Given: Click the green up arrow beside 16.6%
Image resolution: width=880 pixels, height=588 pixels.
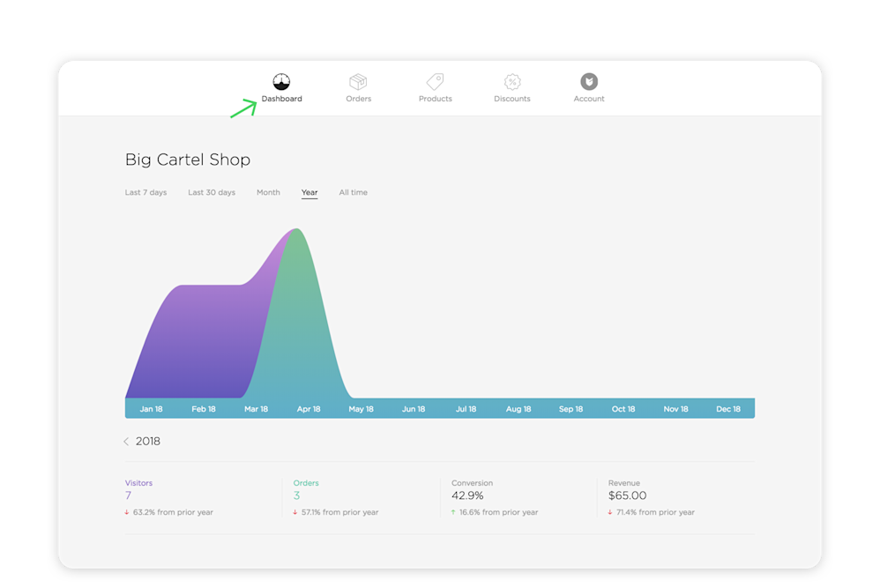Looking at the screenshot, I should click(453, 512).
